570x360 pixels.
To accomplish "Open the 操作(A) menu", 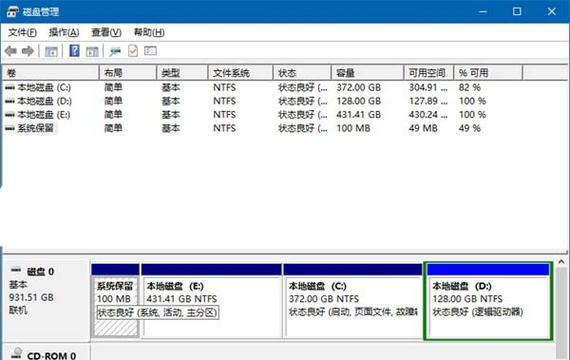I will tap(64, 32).
